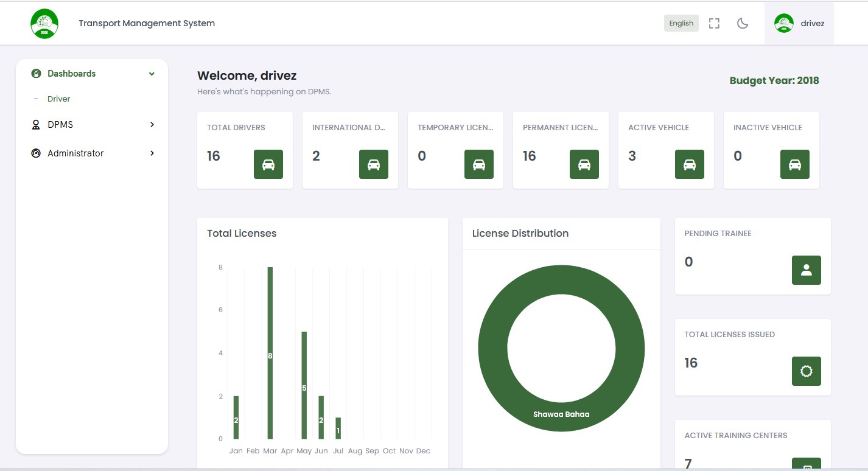Click the INACTIVE VEHICLE card label
Image resolution: width=868 pixels, height=471 pixels.
pos(768,128)
